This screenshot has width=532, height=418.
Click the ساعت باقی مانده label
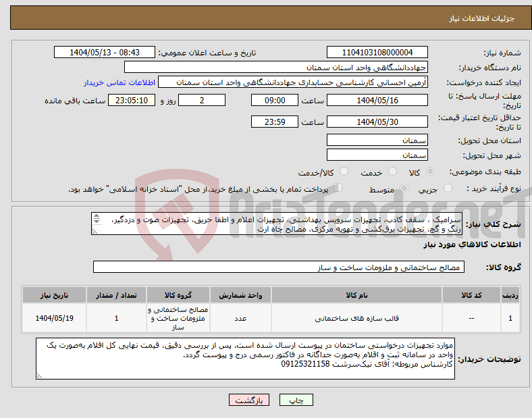tap(75, 101)
